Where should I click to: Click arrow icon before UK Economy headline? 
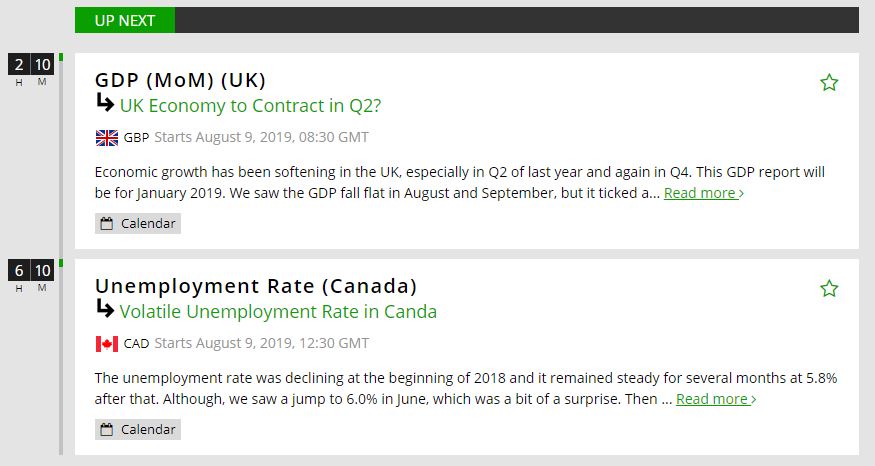pos(105,103)
